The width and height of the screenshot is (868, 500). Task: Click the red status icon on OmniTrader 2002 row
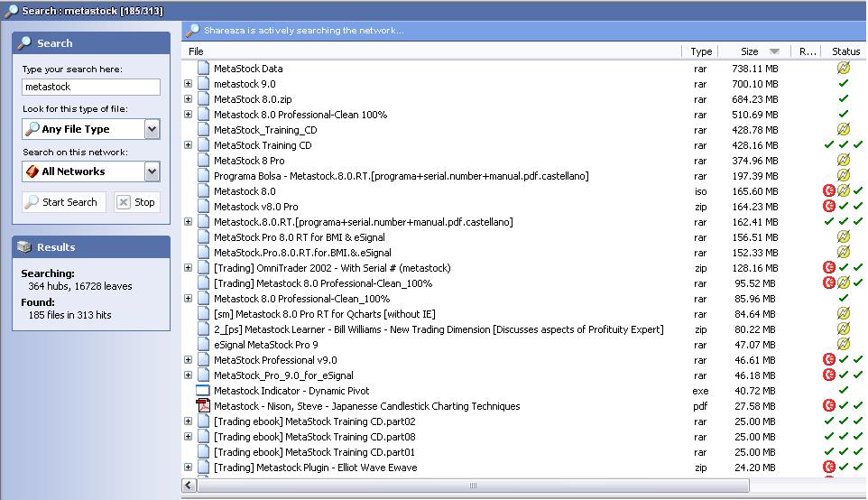tap(828, 267)
